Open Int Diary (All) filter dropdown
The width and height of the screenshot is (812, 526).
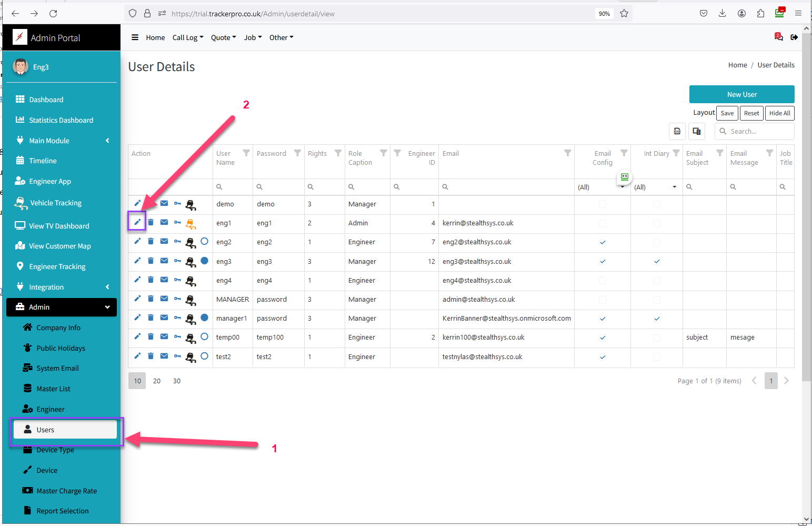[656, 187]
